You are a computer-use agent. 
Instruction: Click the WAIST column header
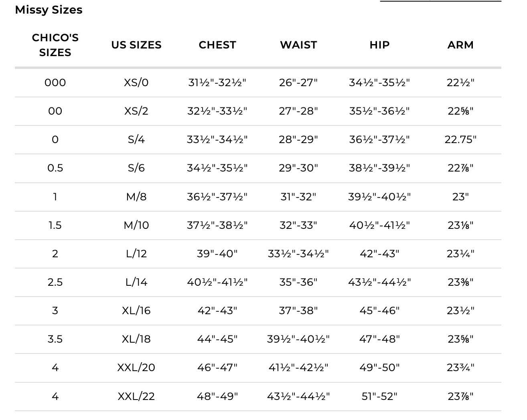(298, 45)
